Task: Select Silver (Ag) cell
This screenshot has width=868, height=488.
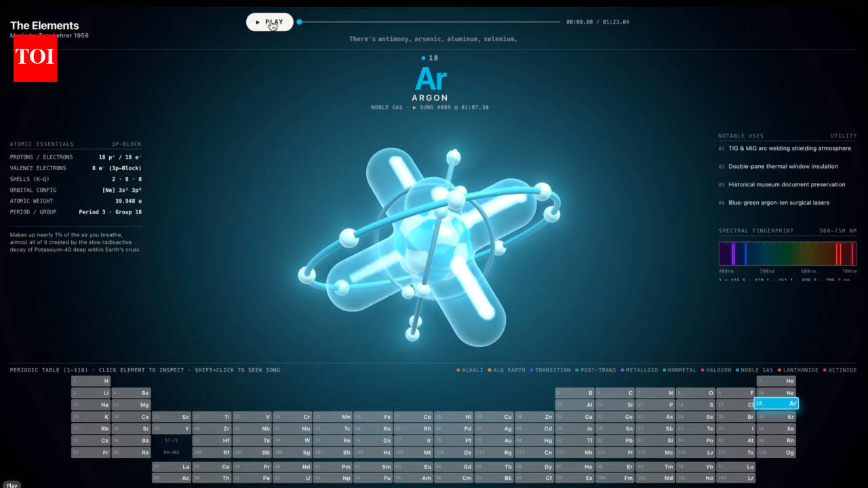Action: (494, 428)
